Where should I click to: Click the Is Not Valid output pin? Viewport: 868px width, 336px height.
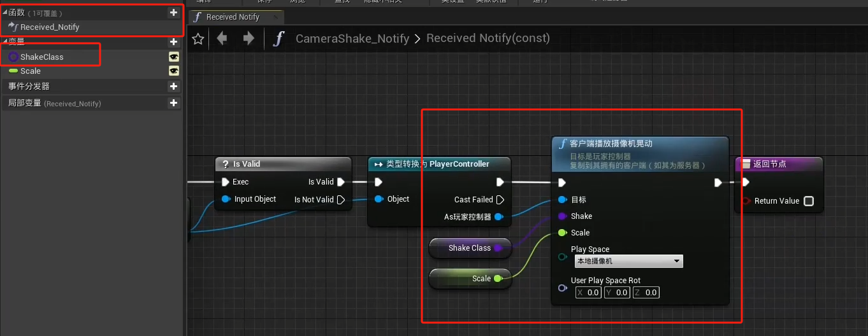tap(341, 200)
